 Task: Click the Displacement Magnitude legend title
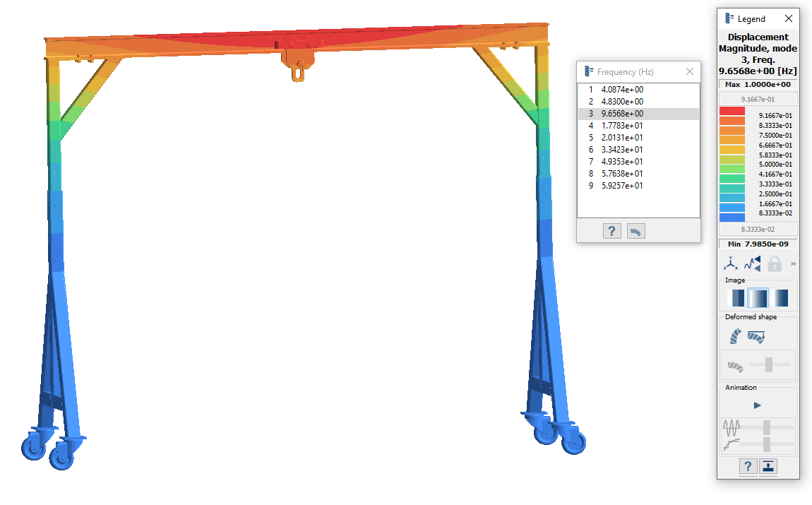(x=758, y=54)
